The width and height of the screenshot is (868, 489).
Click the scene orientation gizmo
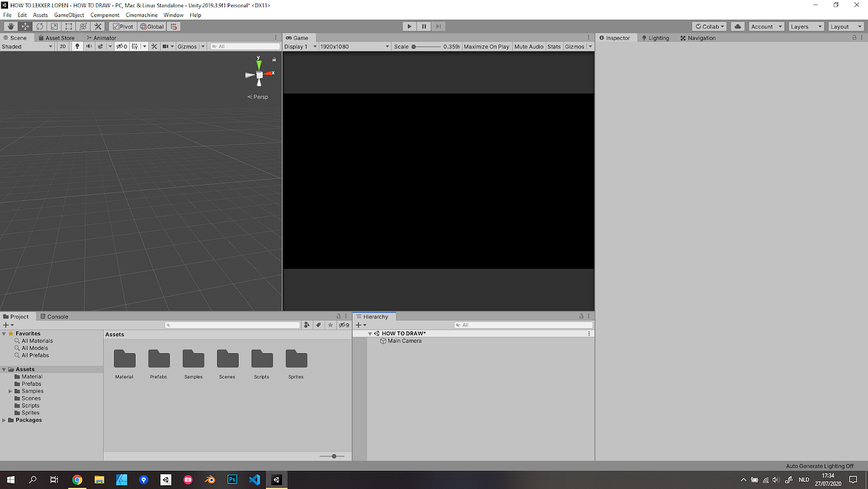tap(259, 74)
